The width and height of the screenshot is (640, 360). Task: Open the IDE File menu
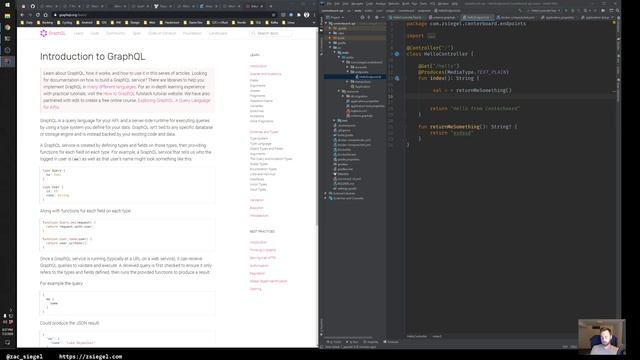(x=329, y=4)
